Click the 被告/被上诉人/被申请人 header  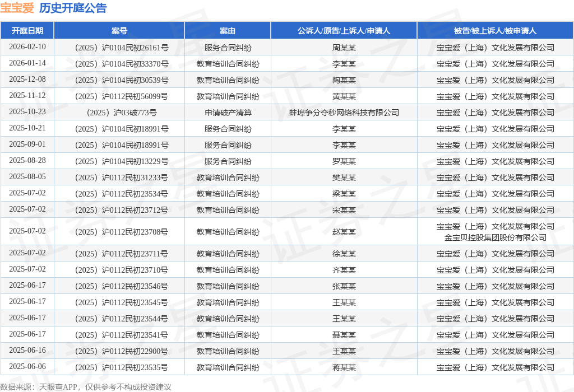point(496,31)
